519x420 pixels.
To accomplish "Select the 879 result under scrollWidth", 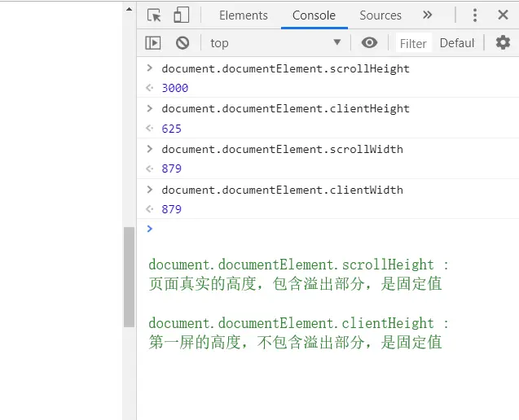I will (171, 168).
